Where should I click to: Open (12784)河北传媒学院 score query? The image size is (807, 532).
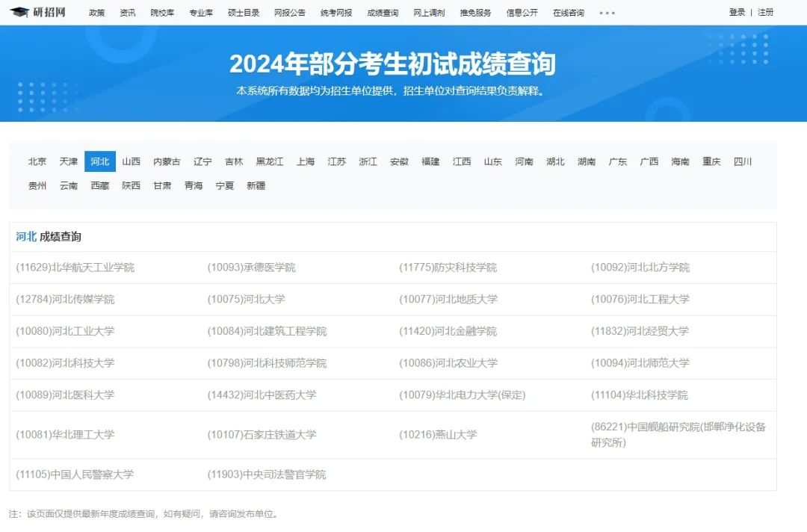(x=65, y=300)
